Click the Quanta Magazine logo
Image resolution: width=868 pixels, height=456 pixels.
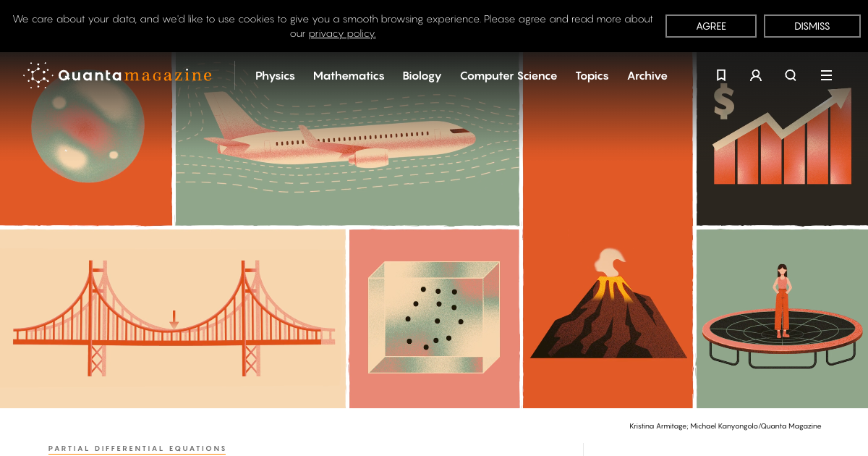[117, 75]
